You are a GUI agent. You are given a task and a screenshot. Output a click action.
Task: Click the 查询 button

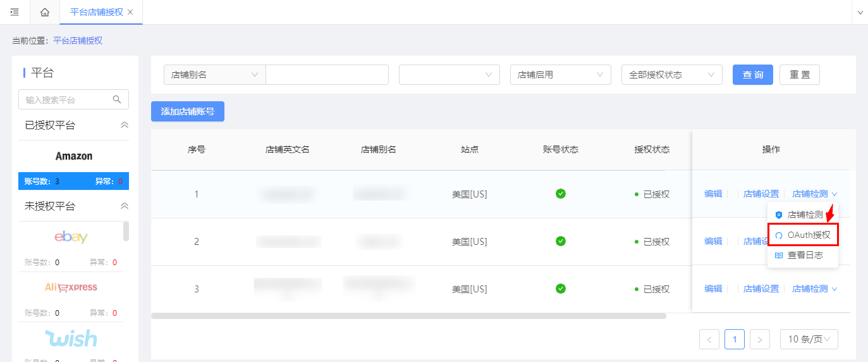coord(752,75)
